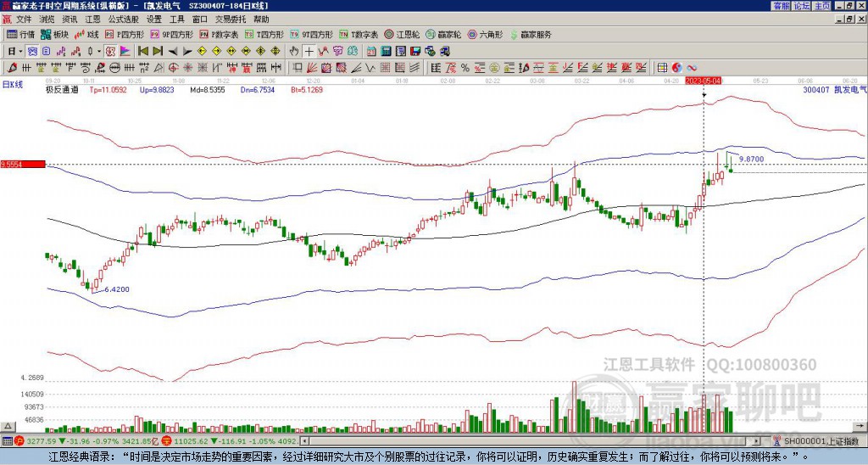Click the black right arrow icon
Image resolution: width=868 pixels, height=465 pixels.
coord(187,52)
